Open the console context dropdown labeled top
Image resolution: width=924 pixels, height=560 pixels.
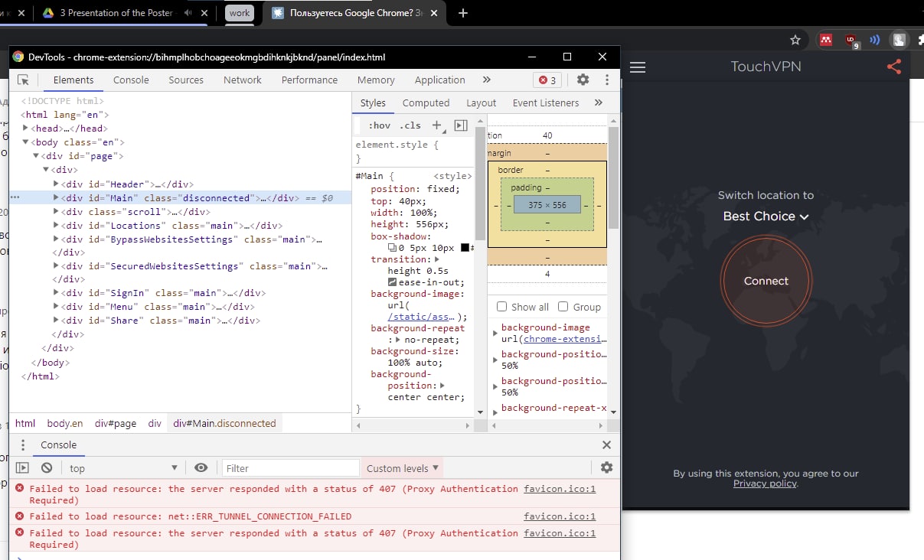tap(124, 468)
